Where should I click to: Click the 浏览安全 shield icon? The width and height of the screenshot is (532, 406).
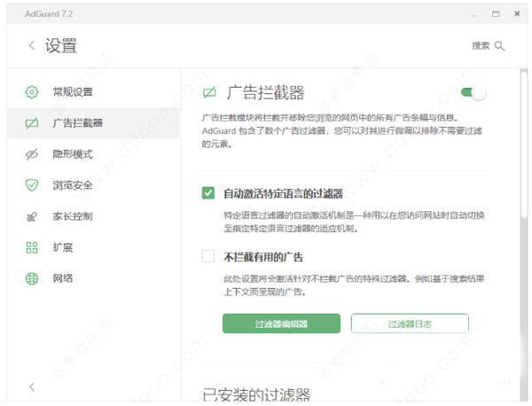pyautogui.click(x=32, y=185)
